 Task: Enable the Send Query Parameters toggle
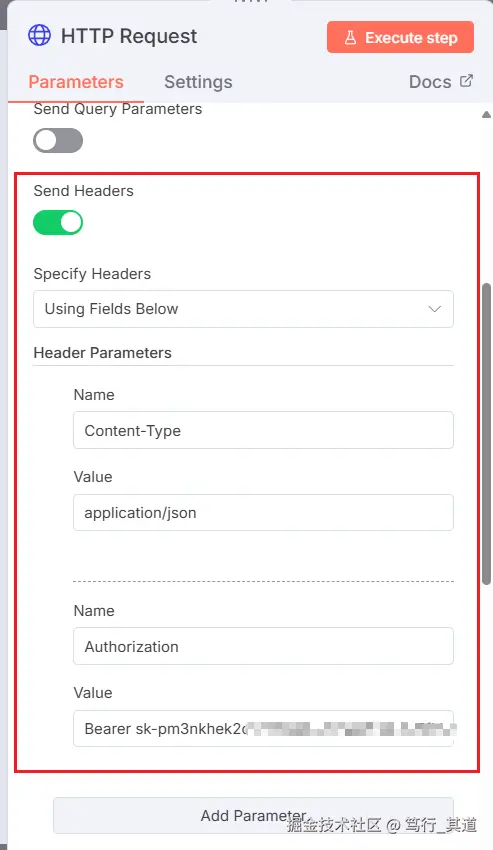(x=58, y=140)
